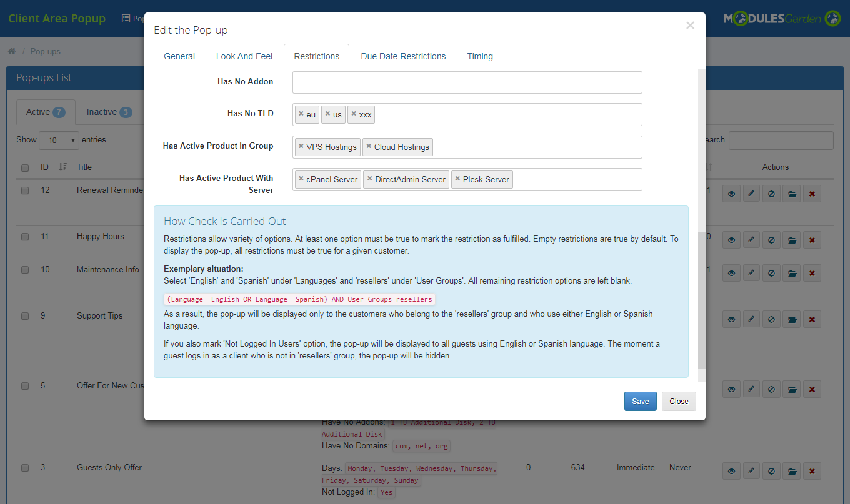Show the Inactive pop-ups tab

pos(109,112)
